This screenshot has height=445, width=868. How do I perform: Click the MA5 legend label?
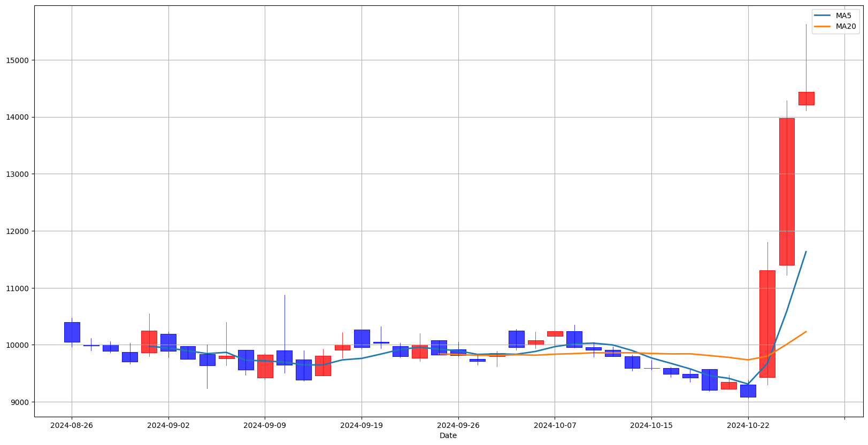(843, 16)
